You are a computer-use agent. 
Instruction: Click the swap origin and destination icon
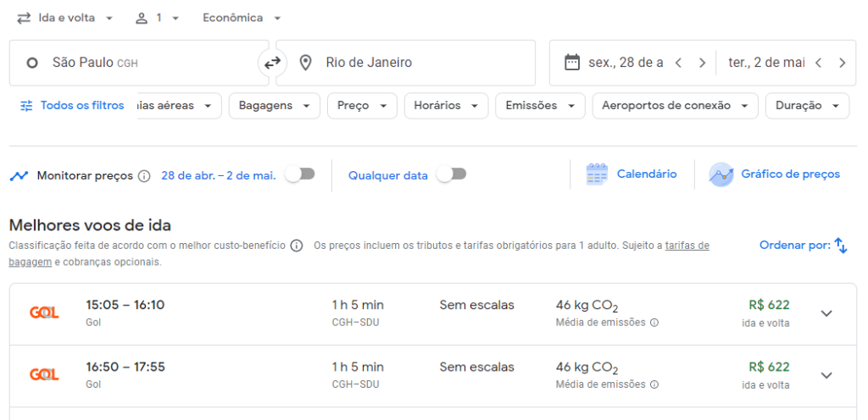272,63
